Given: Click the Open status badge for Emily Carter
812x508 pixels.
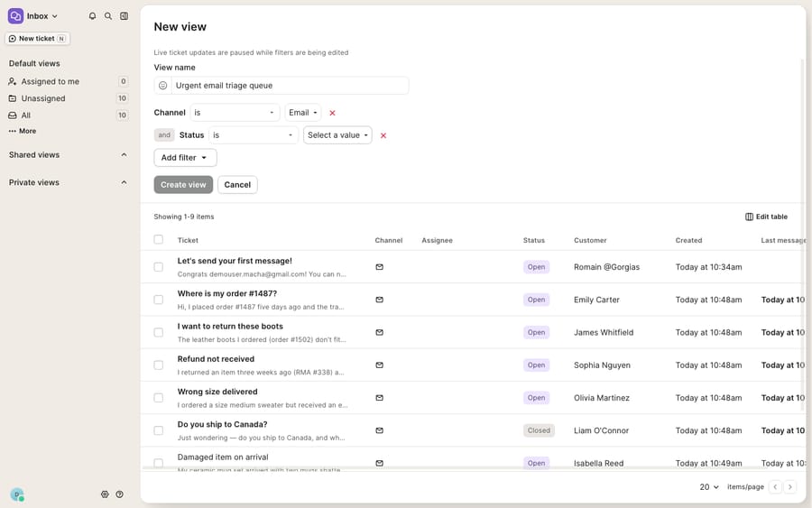Looking at the screenshot, I should tap(536, 300).
